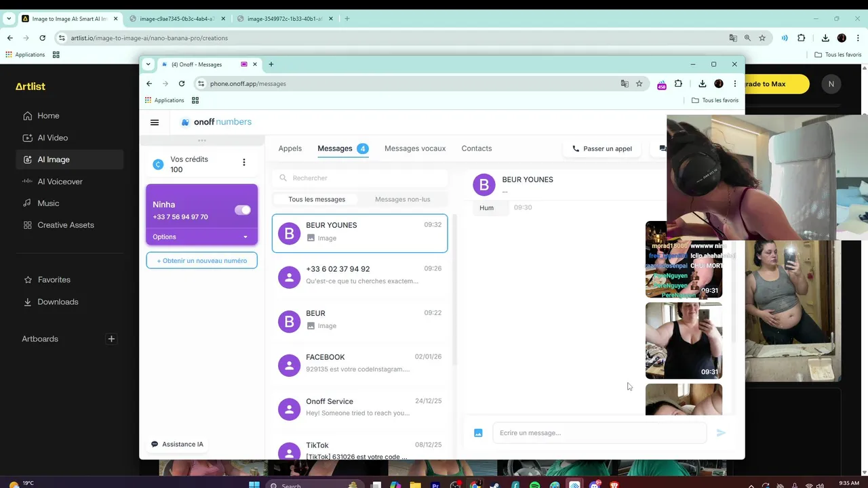Image resolution: width=868 pixels, height=488 pixels.
Task: Close the Onoff - Messages tab
Action: [255, 64]
